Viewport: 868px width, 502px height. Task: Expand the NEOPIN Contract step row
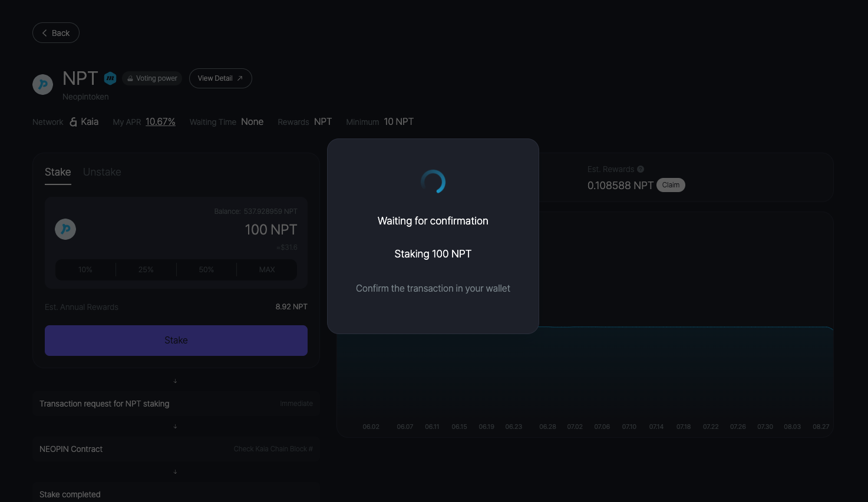(x=176, y=449)
